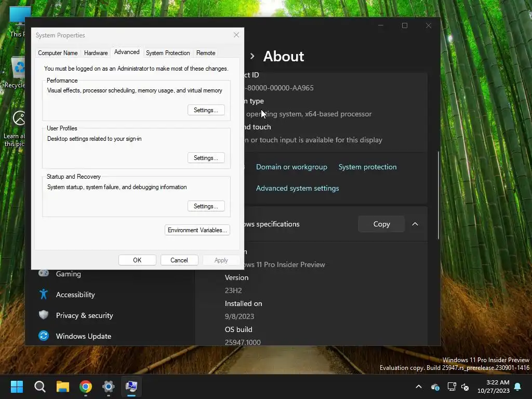This screenshot has width=532, height=399.
Task: Collapse Windows specifications section
Action: (415, 224)
